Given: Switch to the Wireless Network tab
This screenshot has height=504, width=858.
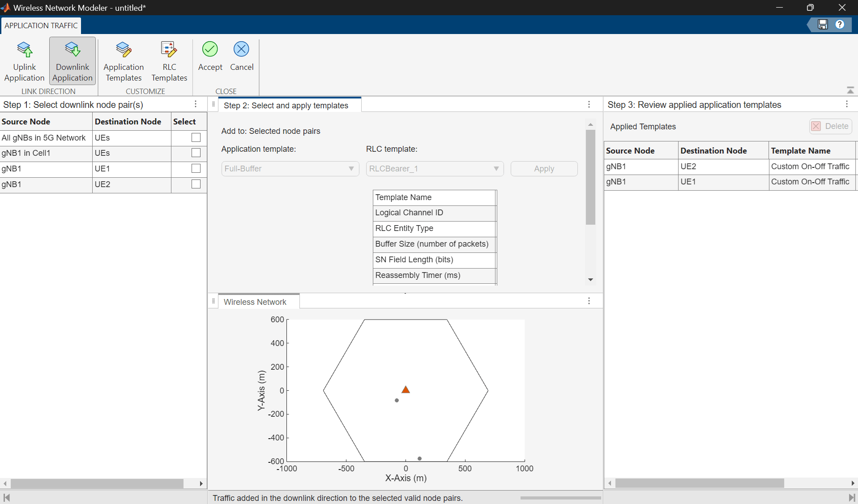Looking at the screenshot, I should (255, 302).
